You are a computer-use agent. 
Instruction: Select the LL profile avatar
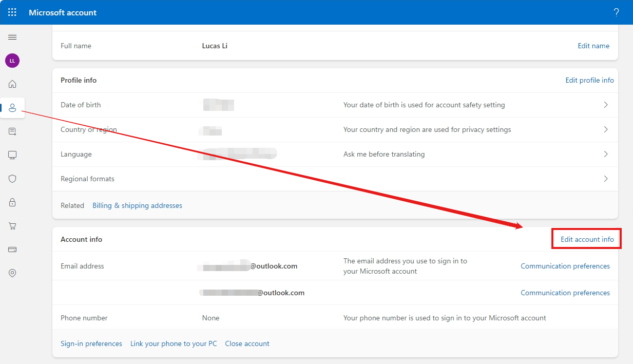(x=12, y=61)
